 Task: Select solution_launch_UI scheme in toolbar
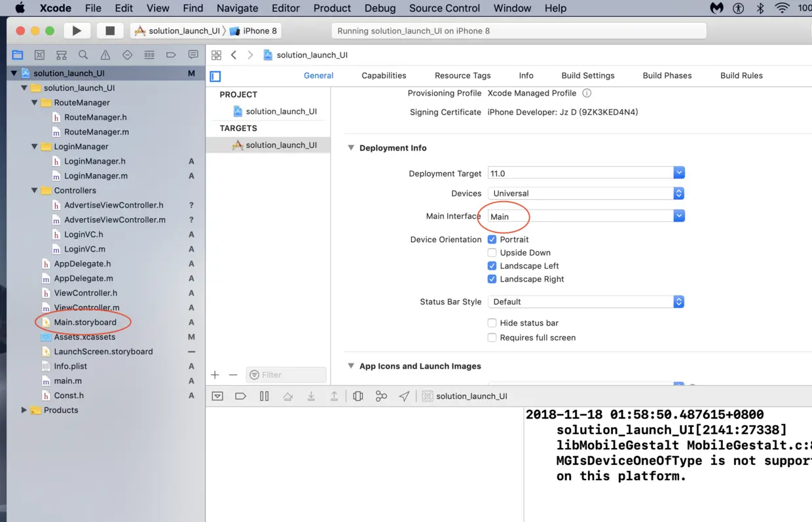(177, 31)
